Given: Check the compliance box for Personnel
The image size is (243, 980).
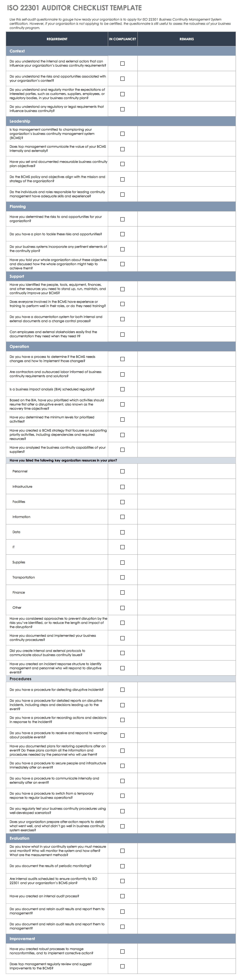Looking at the screenshot, I should [x=122, y=471].
